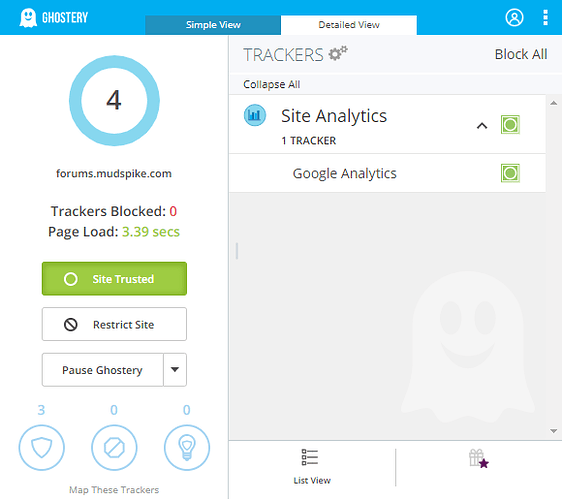This screenshot has width=562, height=500.
Task: Click the shield Enhanced Anti-Tracking icon
Action: click(x=42, y=447)
